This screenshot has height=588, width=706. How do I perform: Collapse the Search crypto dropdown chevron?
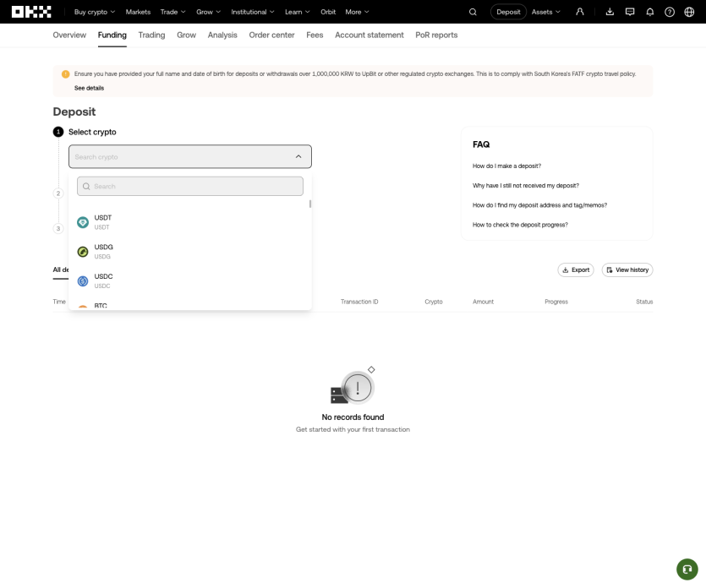pos(298,156)
